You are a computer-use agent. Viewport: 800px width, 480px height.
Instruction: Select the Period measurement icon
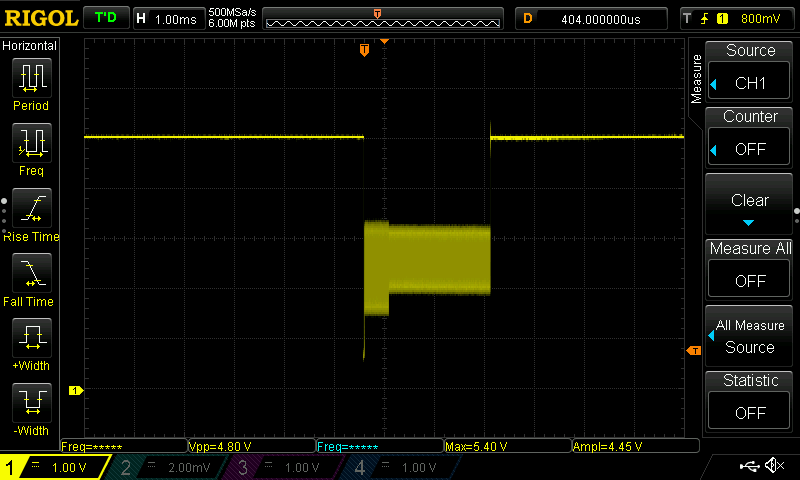31,78
